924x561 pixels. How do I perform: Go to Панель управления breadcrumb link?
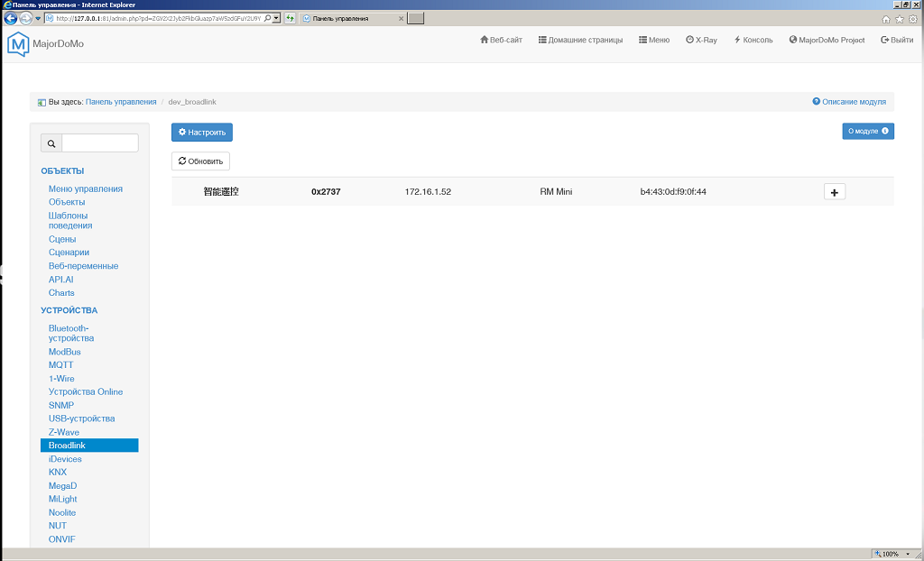tap(121, 102)
